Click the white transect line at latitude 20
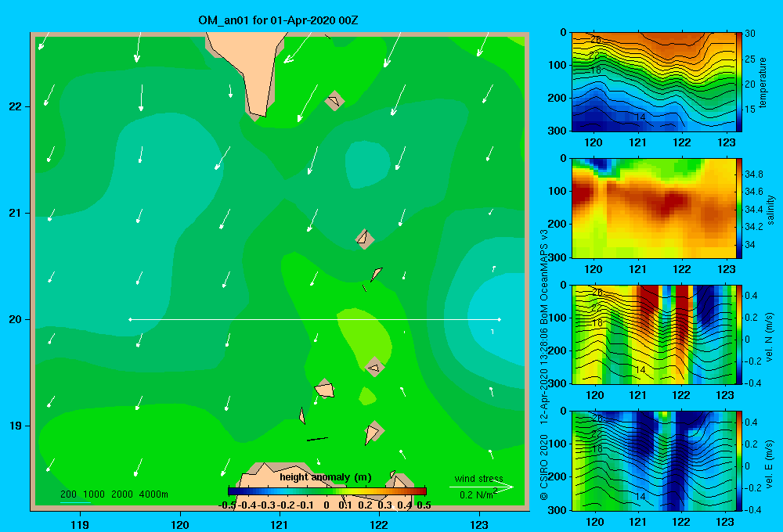783x532 pixels. (x=315, y=319)
